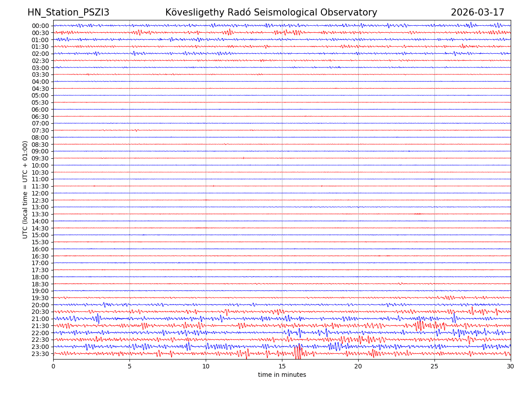
Task: Select the x-axis tick label 10
Action: [x=206, y=366]
